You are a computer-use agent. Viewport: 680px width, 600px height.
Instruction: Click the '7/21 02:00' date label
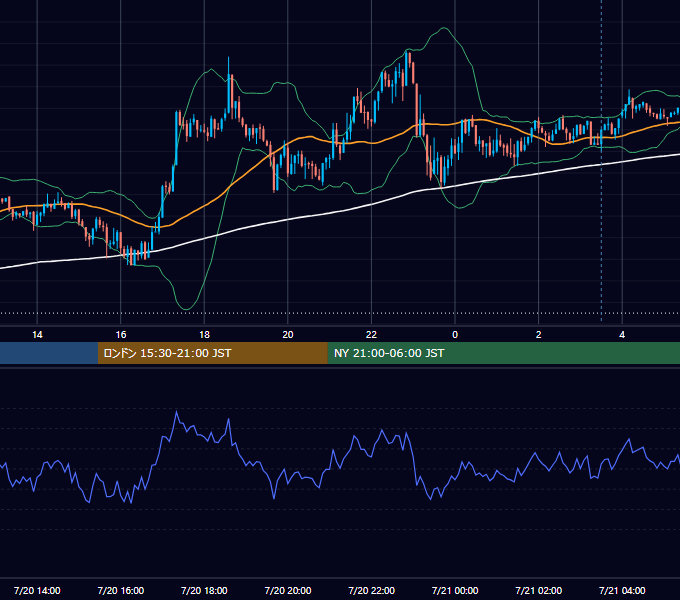[539, 590]
